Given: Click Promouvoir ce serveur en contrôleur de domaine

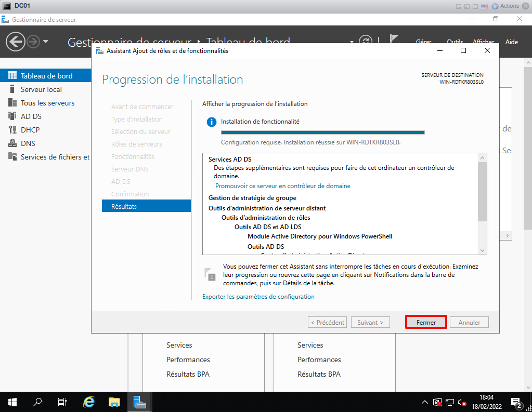Looking at the screenshot, I should 283,186.
